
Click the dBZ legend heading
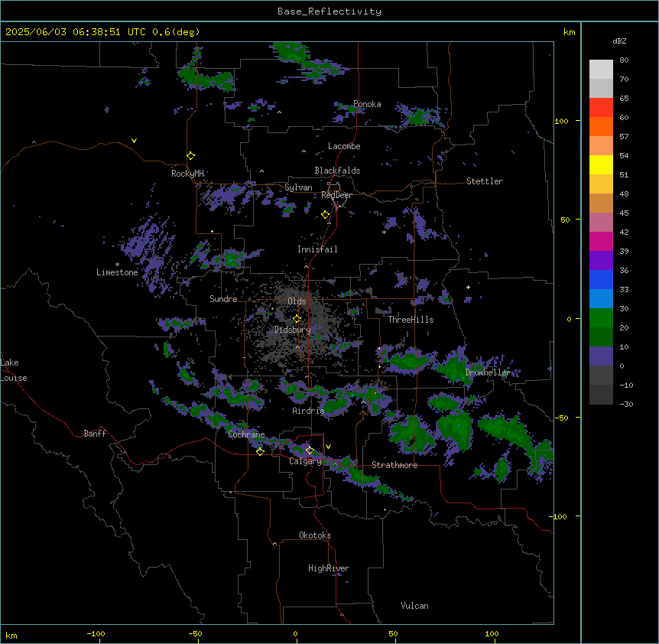point(619,41)
